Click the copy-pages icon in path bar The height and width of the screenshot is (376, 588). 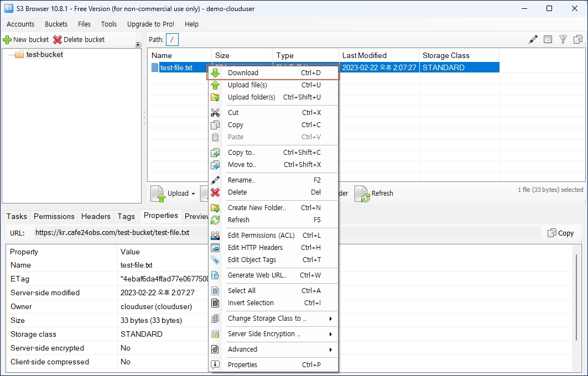click(578, 39)
